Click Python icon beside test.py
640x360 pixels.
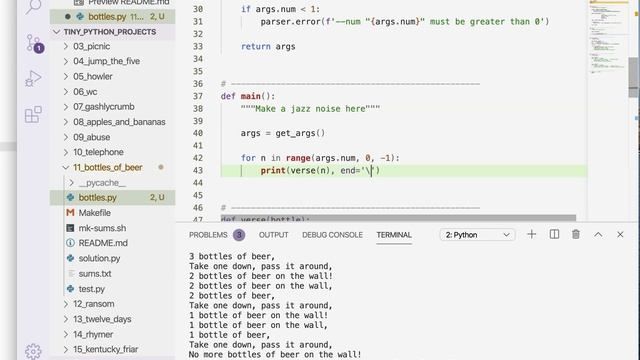point(71,289)
